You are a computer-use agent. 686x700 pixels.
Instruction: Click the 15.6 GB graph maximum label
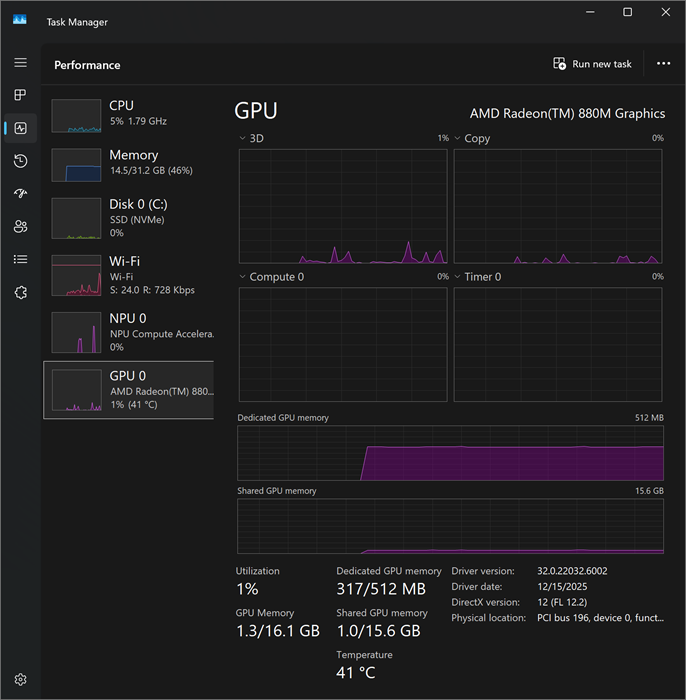coord(649,491)
